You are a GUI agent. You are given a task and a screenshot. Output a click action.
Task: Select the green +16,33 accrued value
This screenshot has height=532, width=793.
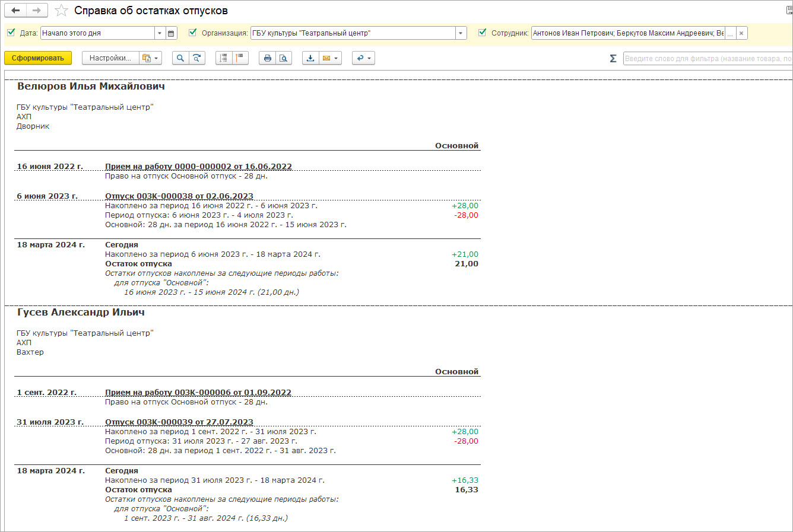tap(465, 480)
